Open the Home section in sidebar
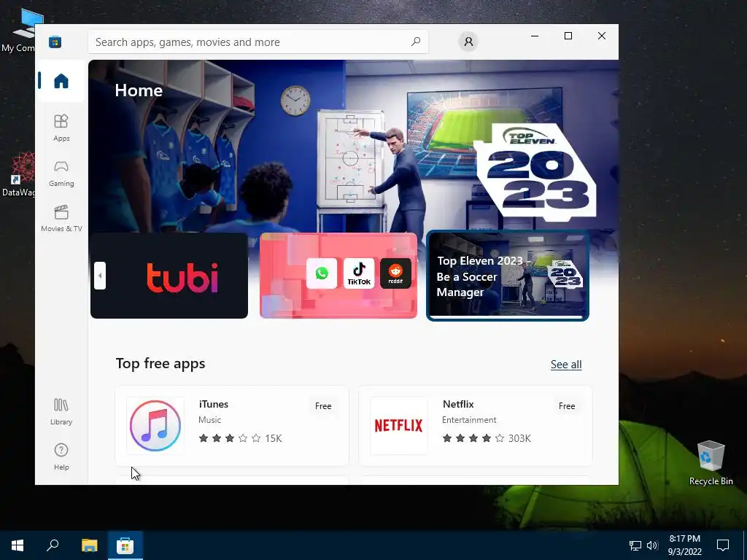Screen dimensions: 747x560 pos(61,81)
